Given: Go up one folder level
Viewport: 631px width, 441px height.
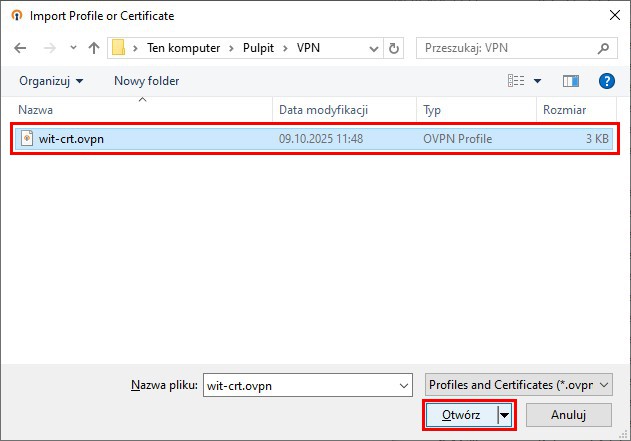Looking at the screenshot, I should point(93,47).
